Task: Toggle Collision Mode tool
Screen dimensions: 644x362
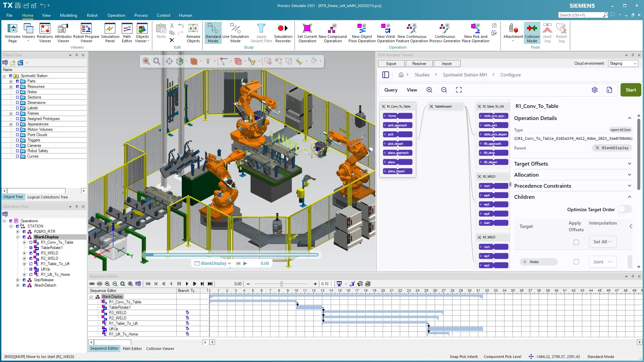Action: click(x=532, y=33)
